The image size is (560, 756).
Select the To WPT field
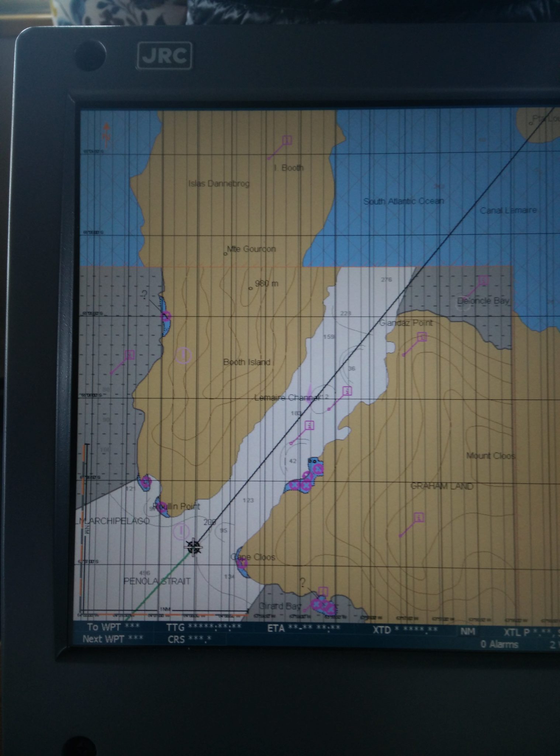pyautogui.click(x=113, y=627)
